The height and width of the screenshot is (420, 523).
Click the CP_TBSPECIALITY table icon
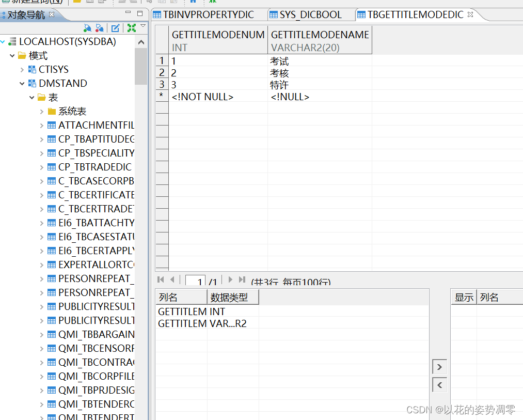pyautogui.click(x=52, y=153)
